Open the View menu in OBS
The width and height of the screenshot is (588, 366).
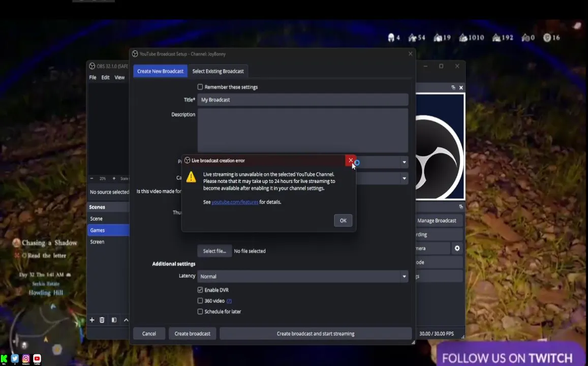point(119,78)
